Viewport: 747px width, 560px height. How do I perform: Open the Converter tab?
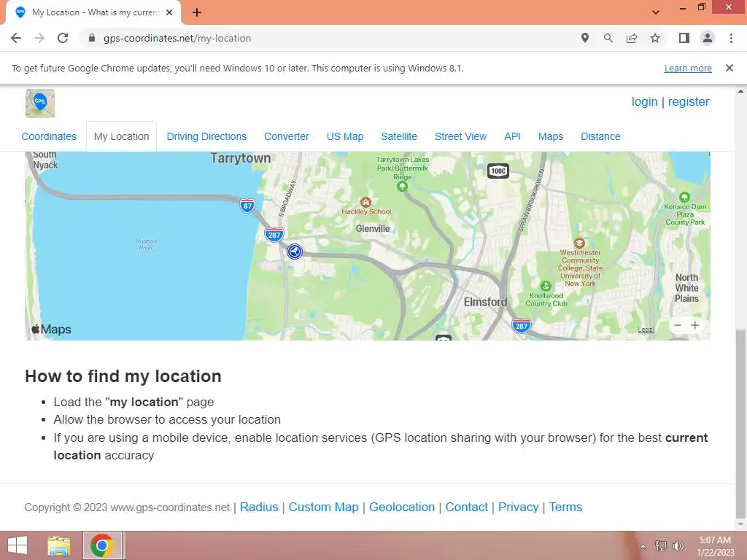coord(287,136)
